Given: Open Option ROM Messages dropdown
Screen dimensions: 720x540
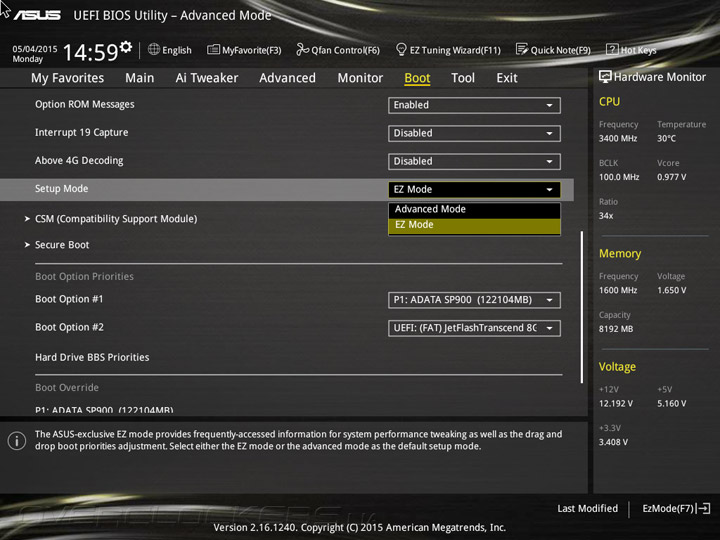Looking at the screenshot, I should (x=474, y=105).
